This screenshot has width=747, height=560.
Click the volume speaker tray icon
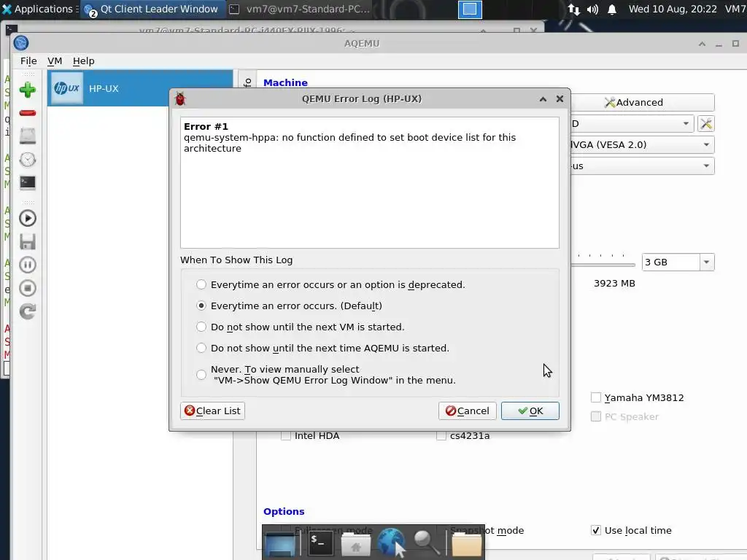click(592, 9)
